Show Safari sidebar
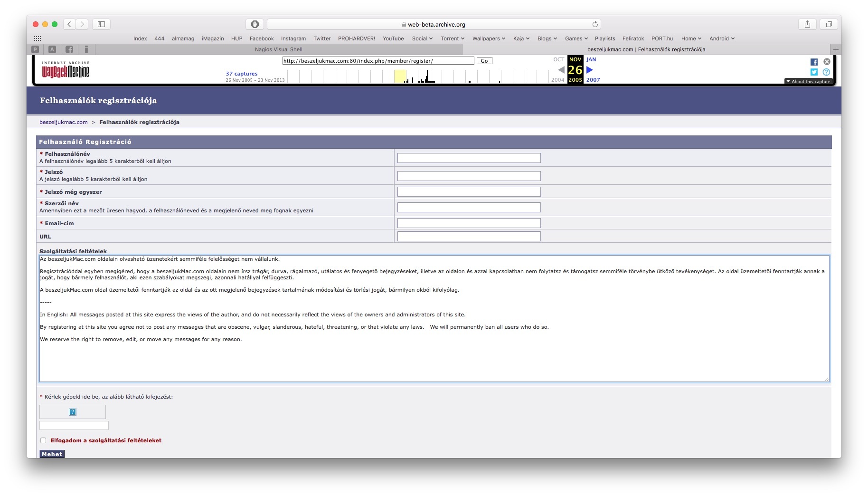 [101, 24]
